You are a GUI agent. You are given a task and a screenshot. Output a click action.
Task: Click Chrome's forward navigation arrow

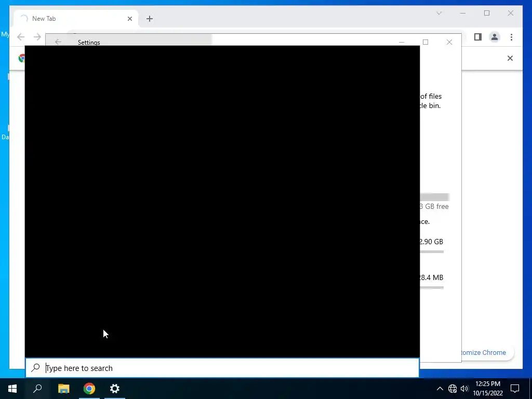pos(37,37)
